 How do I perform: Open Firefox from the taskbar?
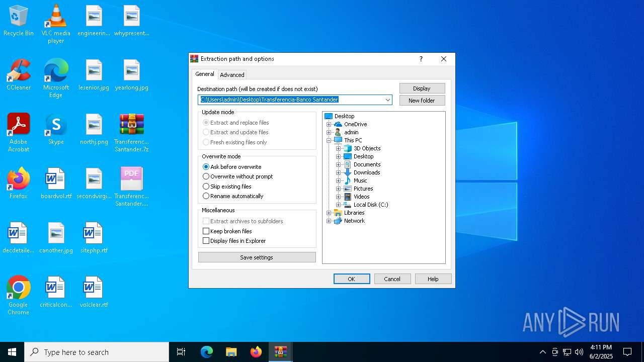pos(256,352)
